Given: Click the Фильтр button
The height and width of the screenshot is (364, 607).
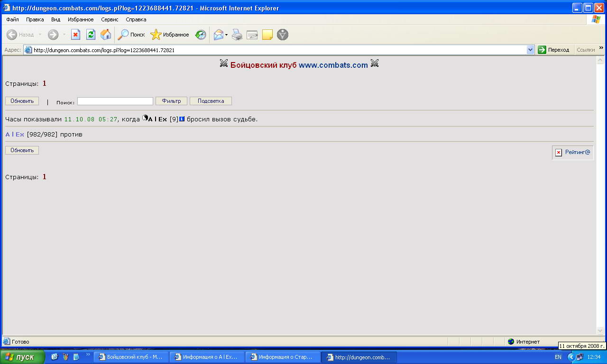Looking at the screenshot, I should click(x=172, y=101).
